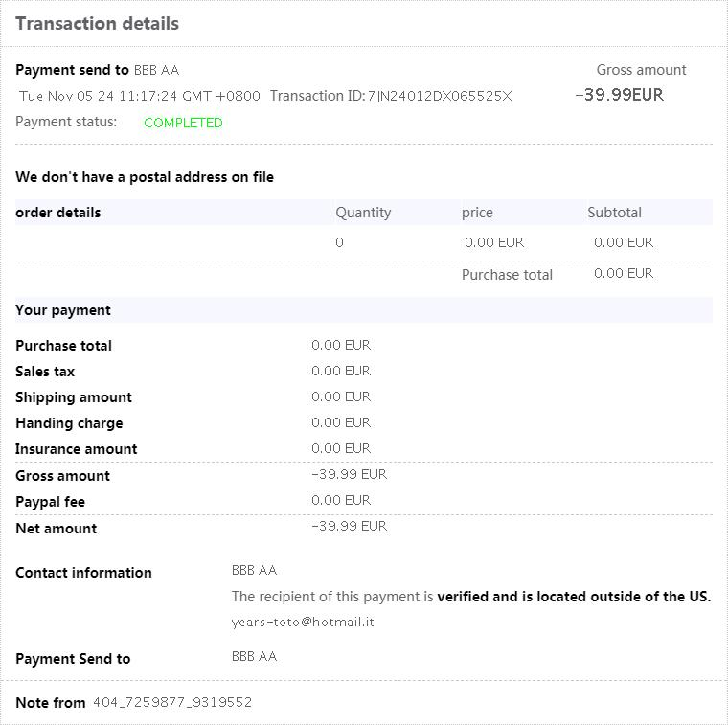
Task: Click the Your payment section header
Action: coord(63,310)
